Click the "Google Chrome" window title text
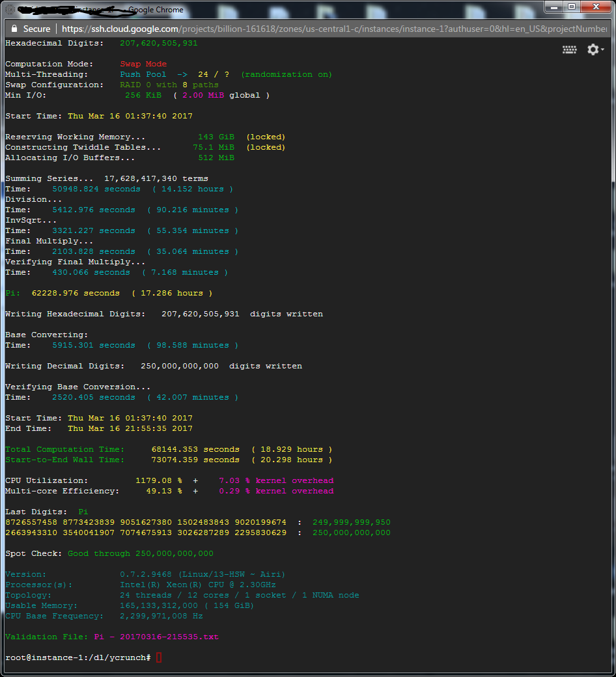This screenshot has width=616, height=677. pos(156,10)
